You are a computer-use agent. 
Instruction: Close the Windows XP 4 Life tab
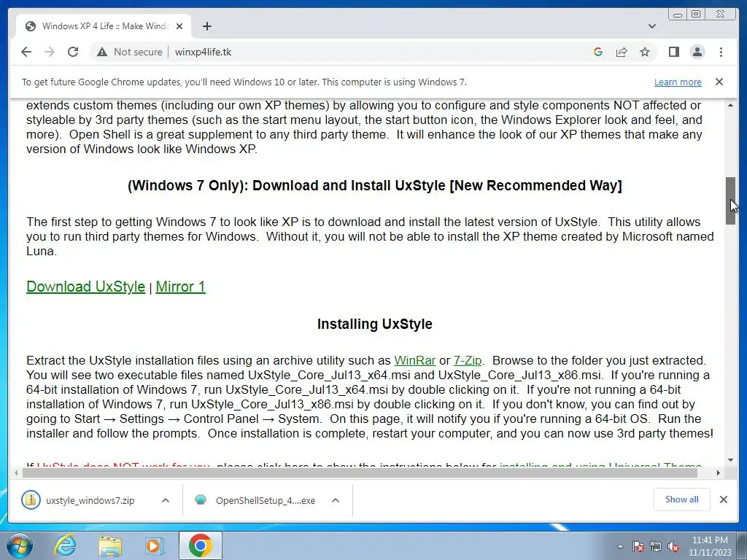pyautogui.click(x=179, y=26)
